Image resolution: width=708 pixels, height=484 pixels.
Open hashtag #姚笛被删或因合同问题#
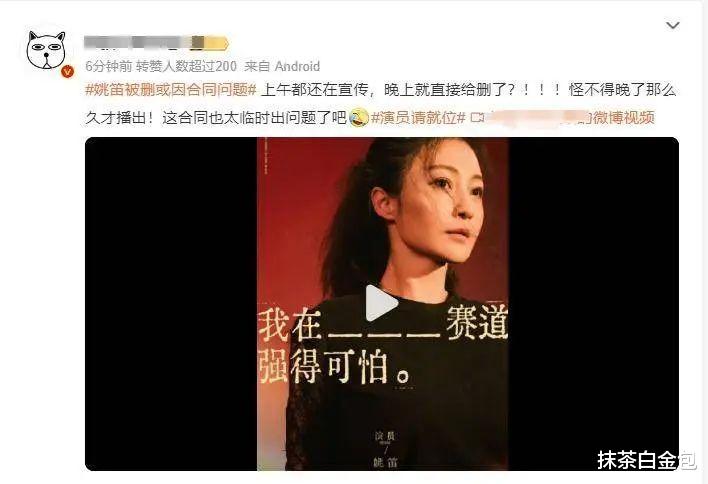point(171,90)
